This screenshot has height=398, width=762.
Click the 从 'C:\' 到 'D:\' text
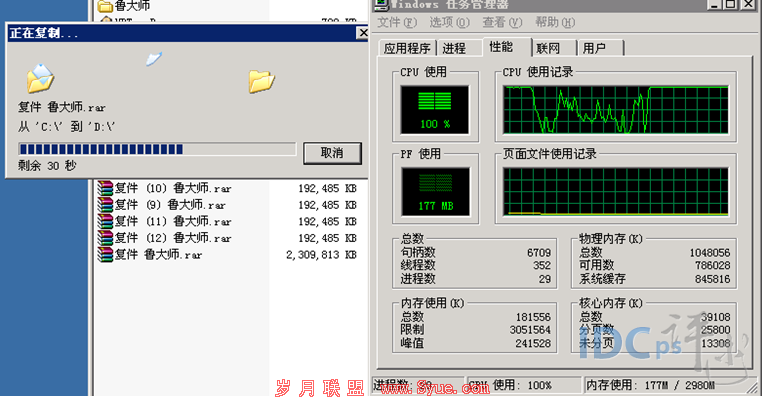pyautogui.click(x=67, y=127)
